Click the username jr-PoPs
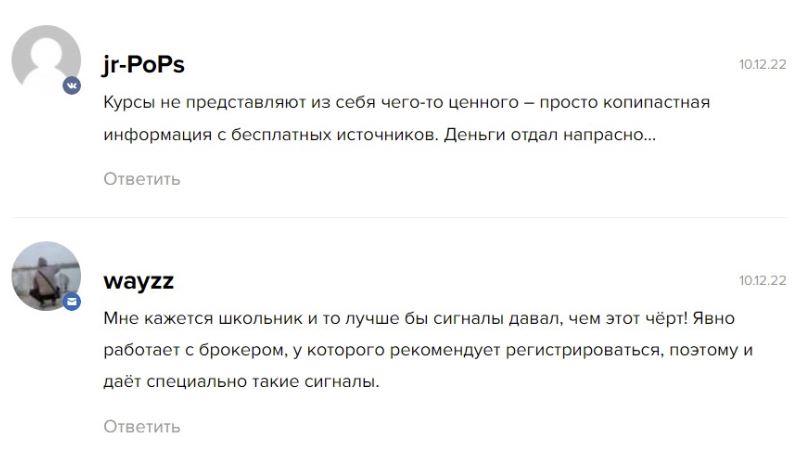 point(144,64)
